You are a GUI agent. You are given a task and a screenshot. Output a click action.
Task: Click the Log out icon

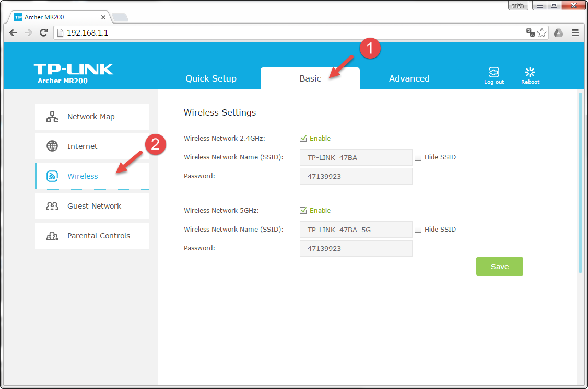(494, 72)
